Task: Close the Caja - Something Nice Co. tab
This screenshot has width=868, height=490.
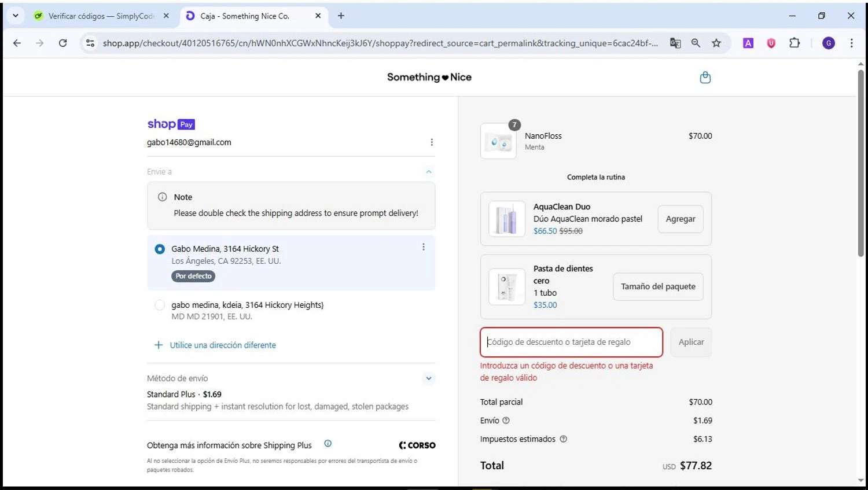Action: (x=318, y=16)
